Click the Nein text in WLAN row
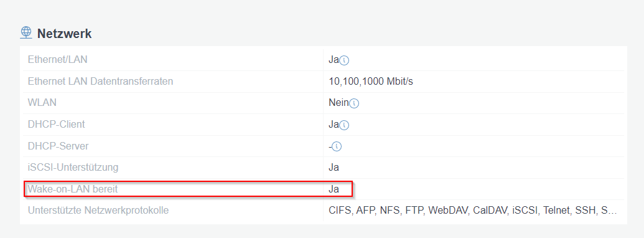 [x=338, y=103]
